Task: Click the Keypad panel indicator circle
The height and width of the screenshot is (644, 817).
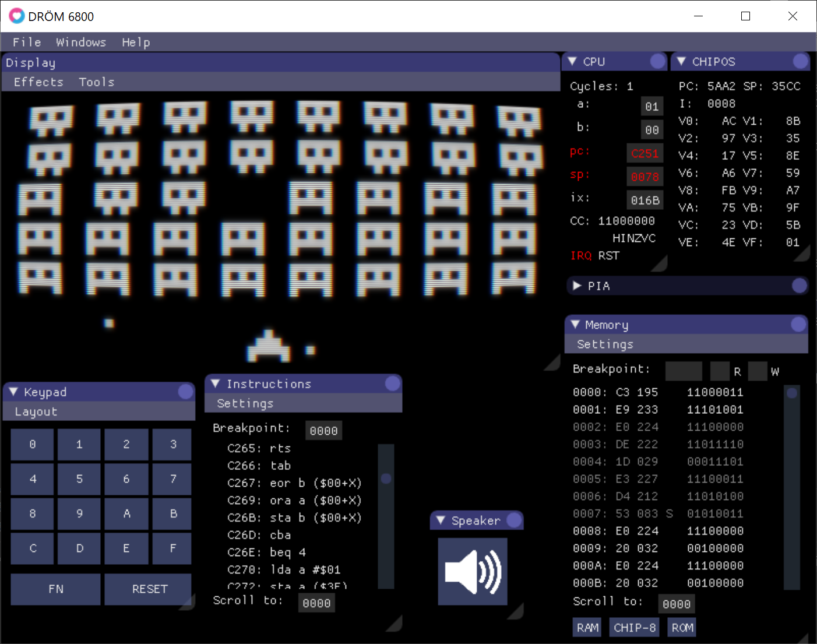Action: click(185, 392)
